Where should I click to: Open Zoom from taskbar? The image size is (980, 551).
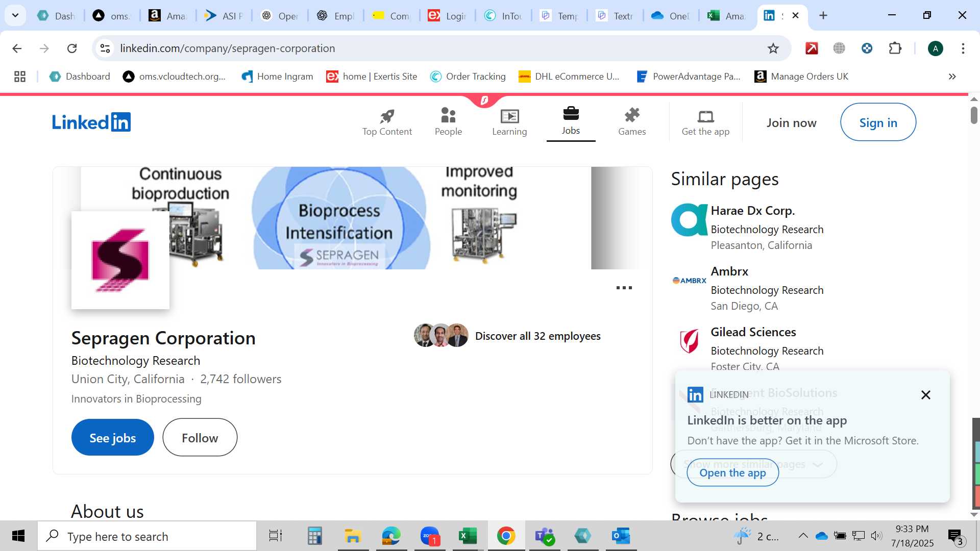(430, 536)
